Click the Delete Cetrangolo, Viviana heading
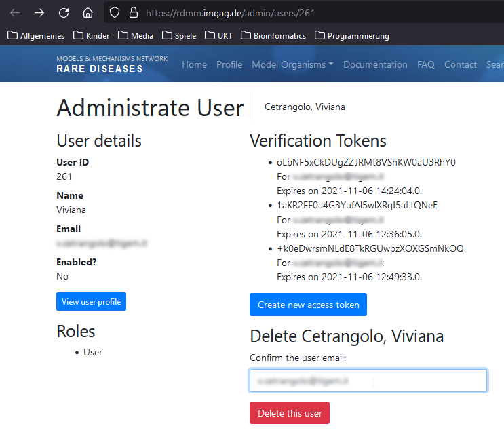Screen dimensions: 504x443 [347, 336]
